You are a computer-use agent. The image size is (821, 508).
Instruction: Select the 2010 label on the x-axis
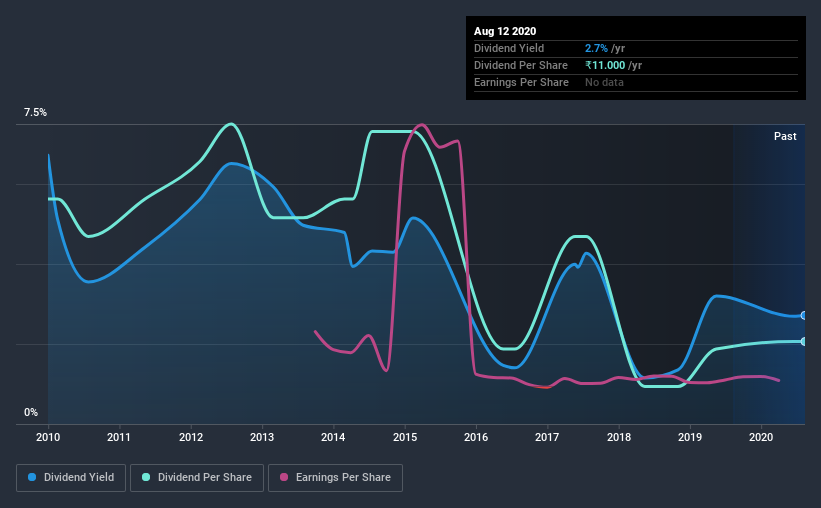point(48,437)
